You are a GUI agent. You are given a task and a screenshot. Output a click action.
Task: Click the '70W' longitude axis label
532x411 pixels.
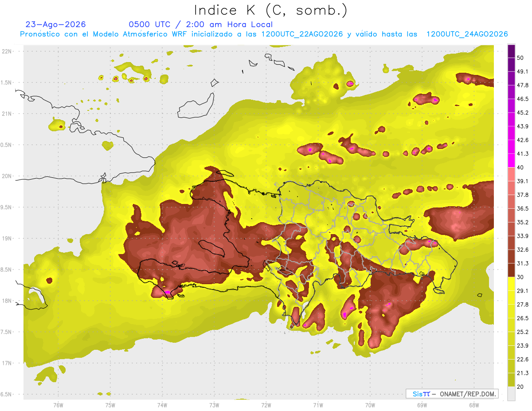click(370, 405)
